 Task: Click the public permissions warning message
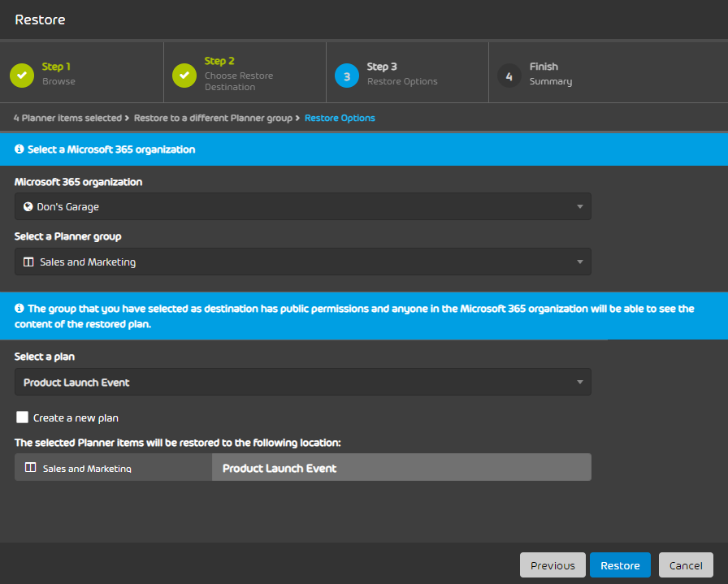coord(354,316)
